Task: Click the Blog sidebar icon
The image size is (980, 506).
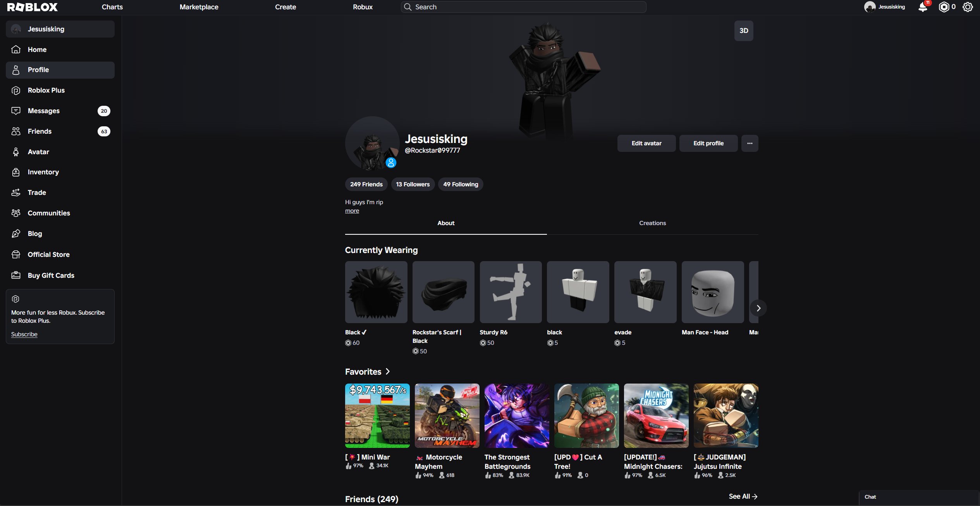Action: coord(16,234)
